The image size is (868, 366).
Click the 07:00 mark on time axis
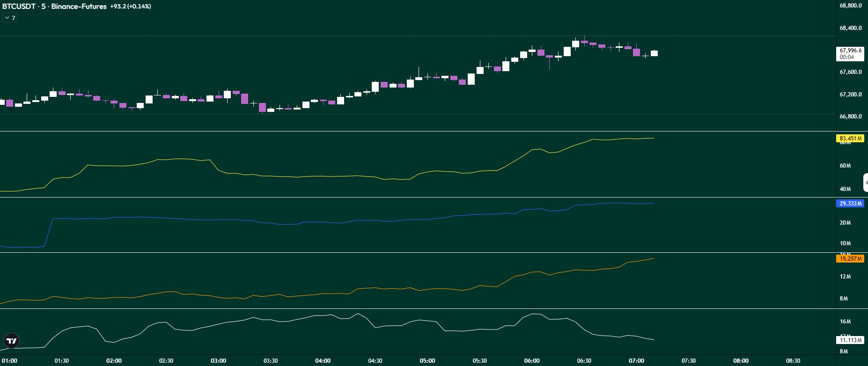[x=636, y=361]
